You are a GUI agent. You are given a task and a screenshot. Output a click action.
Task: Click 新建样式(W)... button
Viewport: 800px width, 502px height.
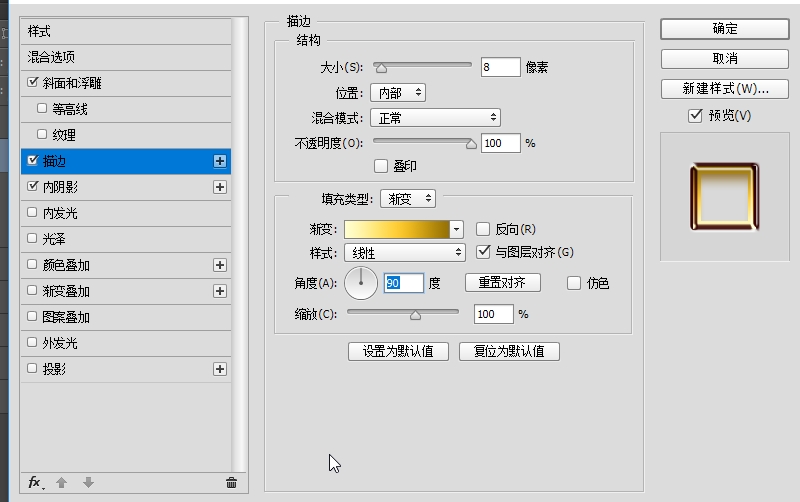[x=725, y=89]
